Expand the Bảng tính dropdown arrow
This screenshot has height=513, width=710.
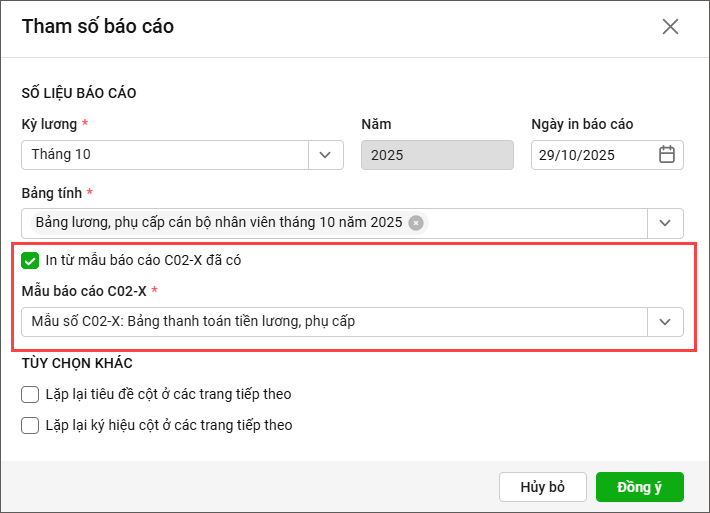click(x=665, y=222)
